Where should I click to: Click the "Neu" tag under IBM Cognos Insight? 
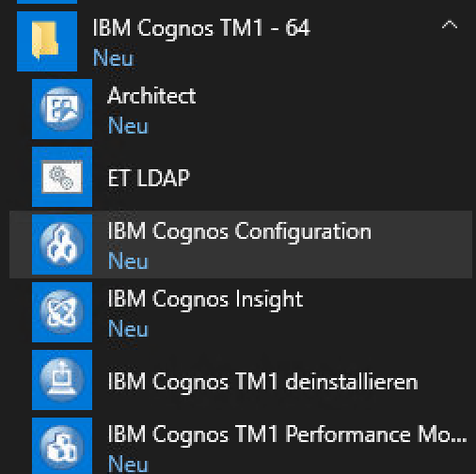pyautogui.click(x=128, y=329)
